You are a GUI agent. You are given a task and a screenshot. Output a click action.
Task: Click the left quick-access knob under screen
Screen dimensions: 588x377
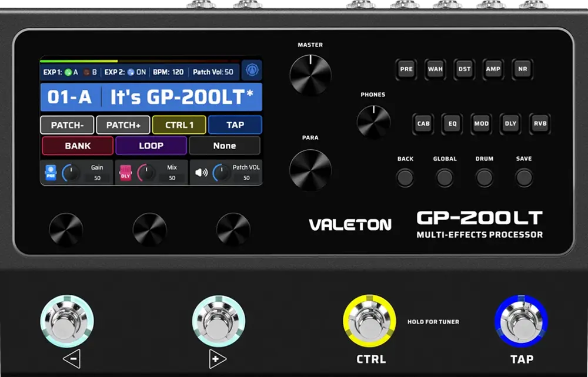click(x=66, y=230)
